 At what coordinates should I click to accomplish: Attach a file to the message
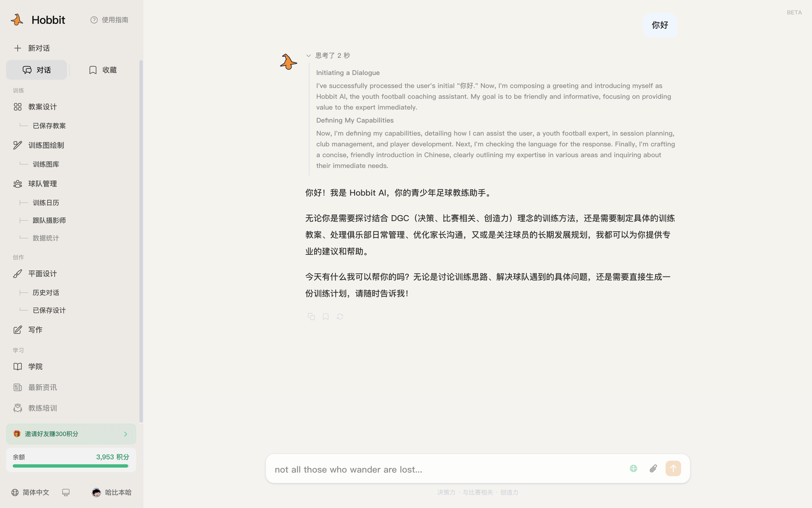(x=653, y=468)
